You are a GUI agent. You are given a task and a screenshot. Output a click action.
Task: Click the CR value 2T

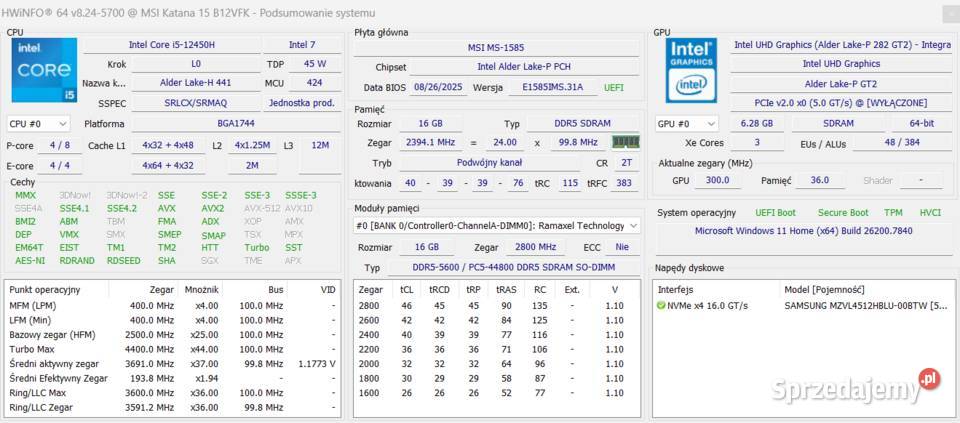[x=626, y=163]
